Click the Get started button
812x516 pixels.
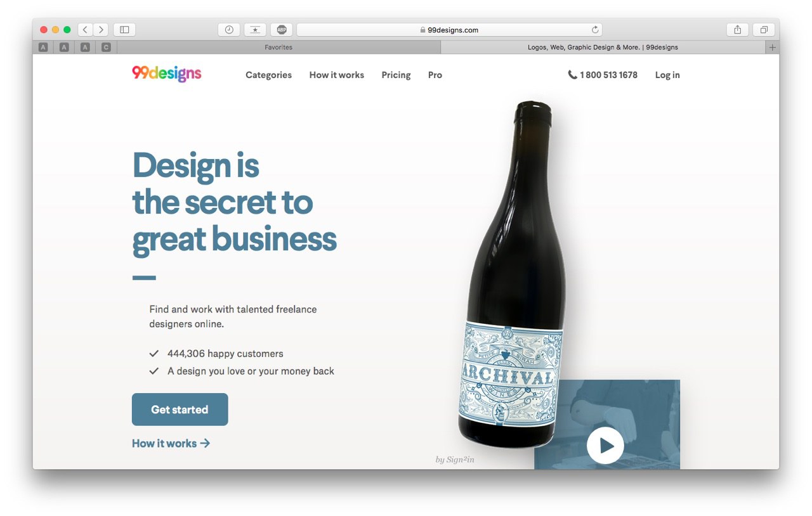click(x=180, y=410)
